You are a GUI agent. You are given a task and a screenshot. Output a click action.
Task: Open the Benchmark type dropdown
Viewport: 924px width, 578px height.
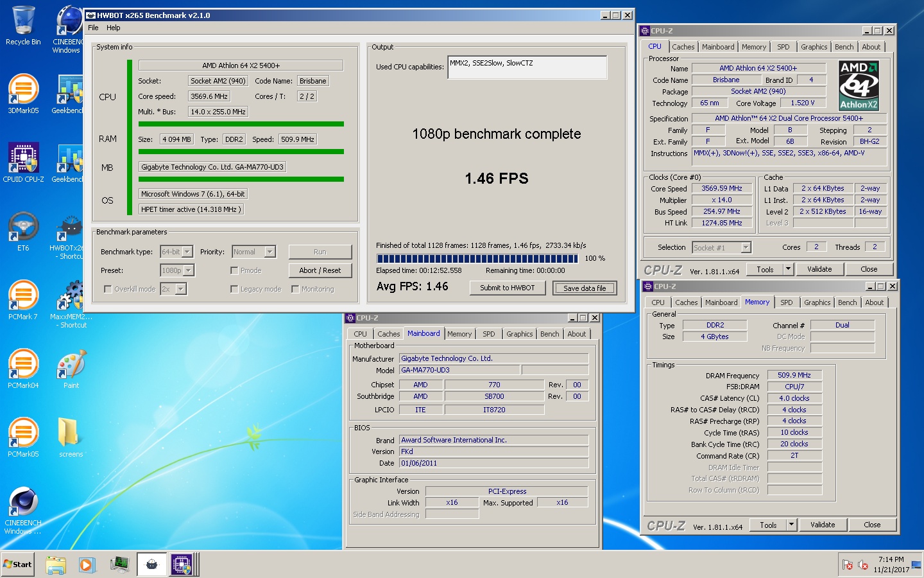tap(188, 252)
